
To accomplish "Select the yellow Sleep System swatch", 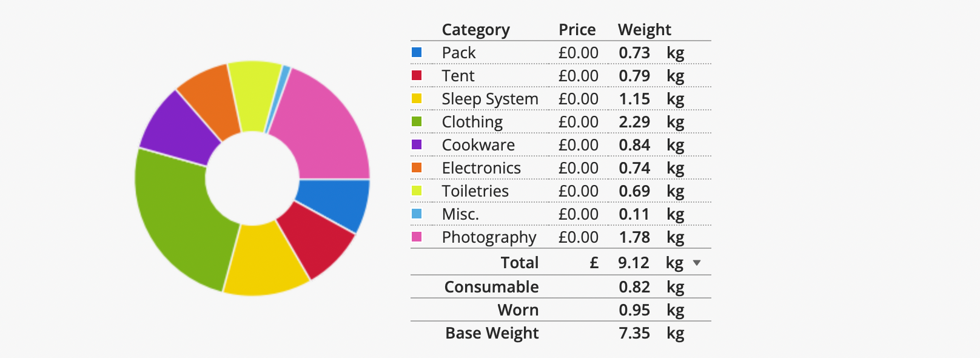I will (x=417, y=99).
